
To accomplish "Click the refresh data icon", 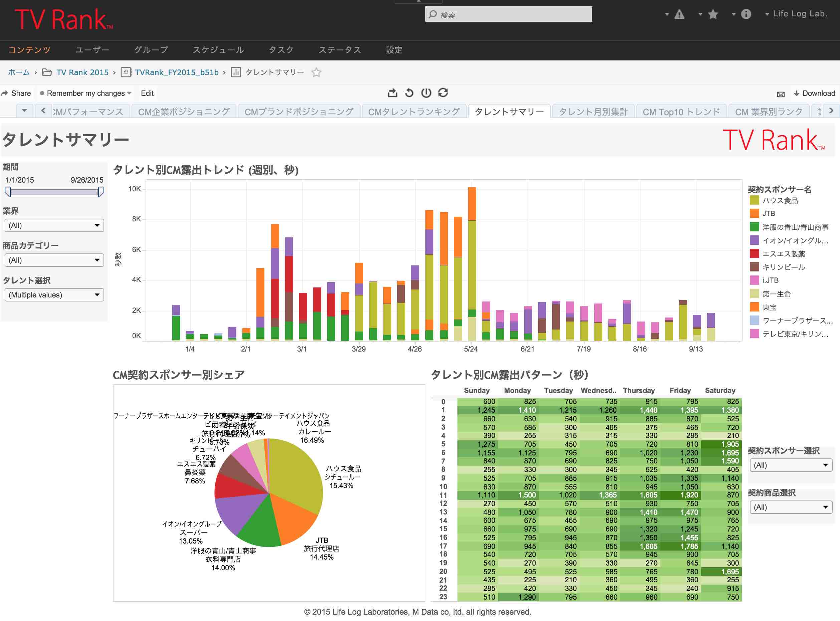I will pos(443,93).
